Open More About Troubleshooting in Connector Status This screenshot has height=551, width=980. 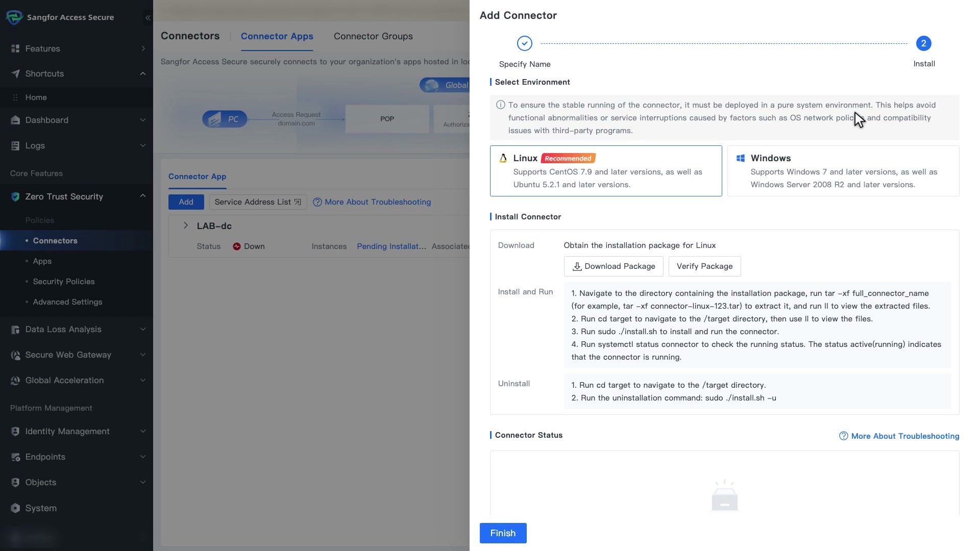pos(899,436)
